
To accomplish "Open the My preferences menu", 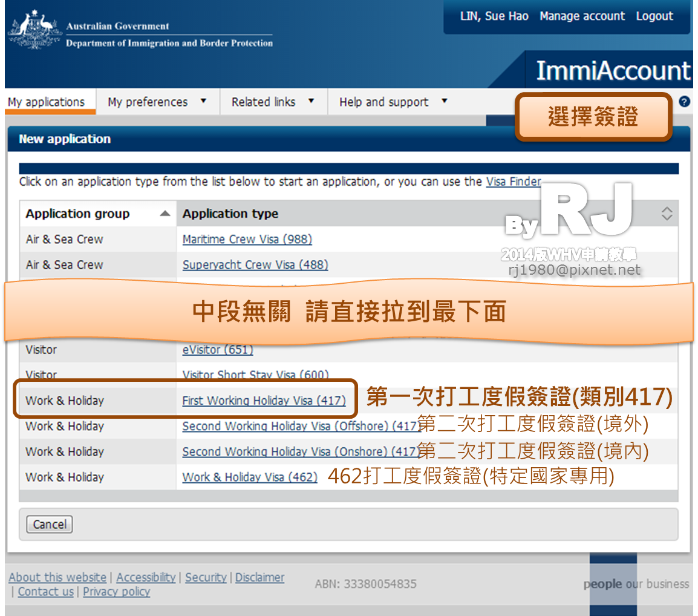I will (148, 102).
